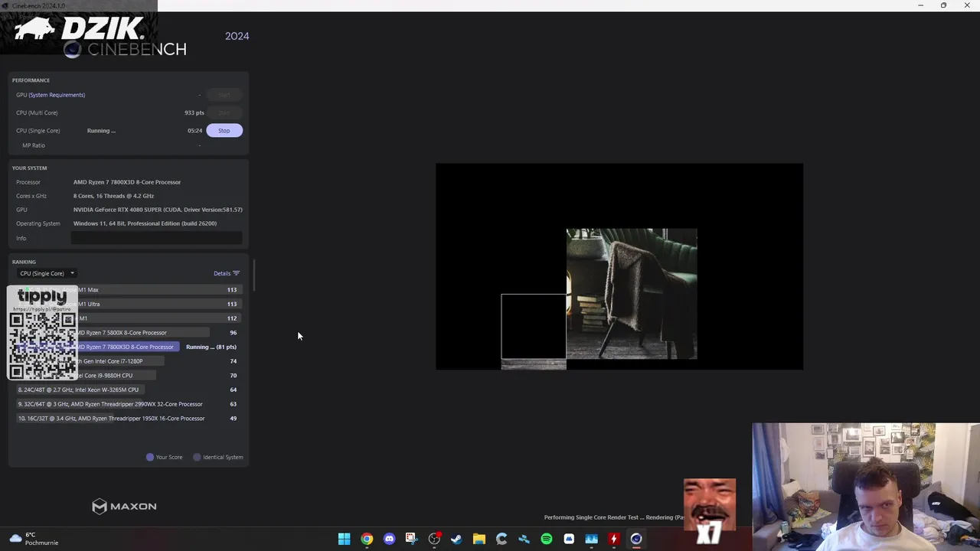Click the CPU (Single Core) test label
This screenshot has height=551, width=980.
38,131
